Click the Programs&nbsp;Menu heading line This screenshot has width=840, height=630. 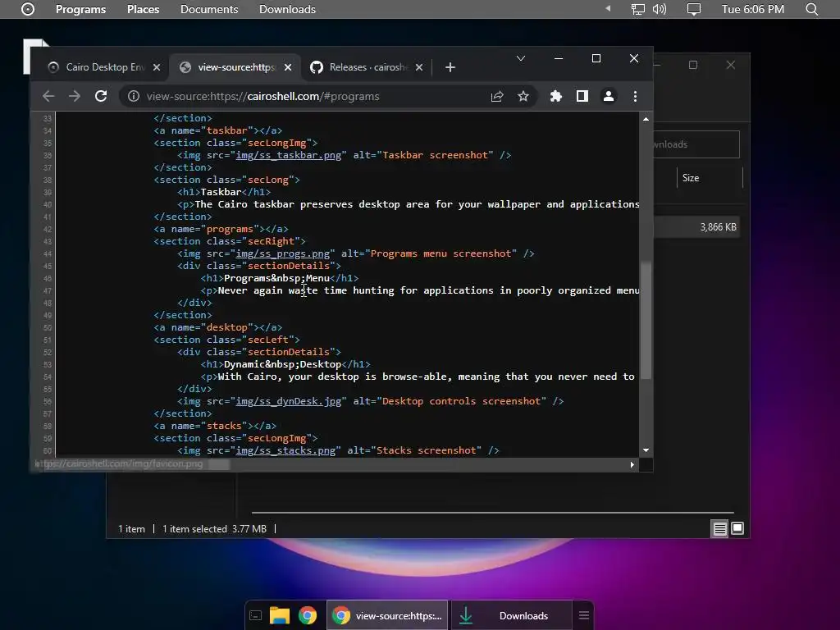(279, 279)
